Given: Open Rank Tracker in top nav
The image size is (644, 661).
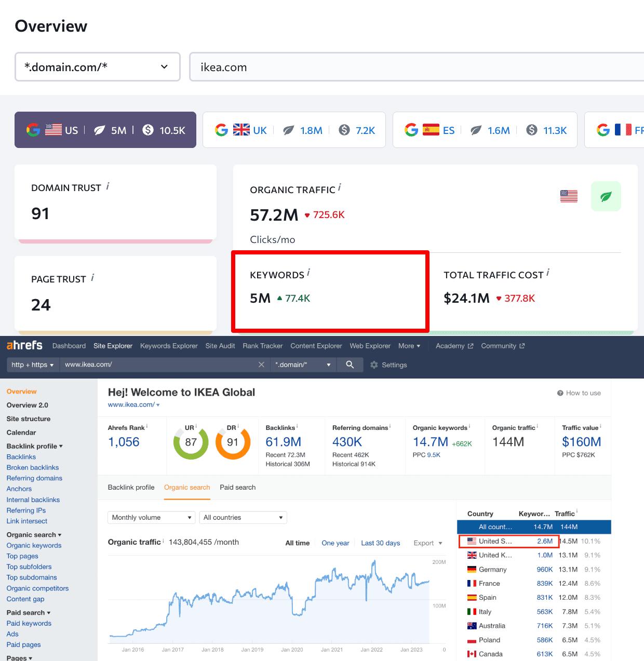Looking at the screenshot, I should click(x=263, y=346).
